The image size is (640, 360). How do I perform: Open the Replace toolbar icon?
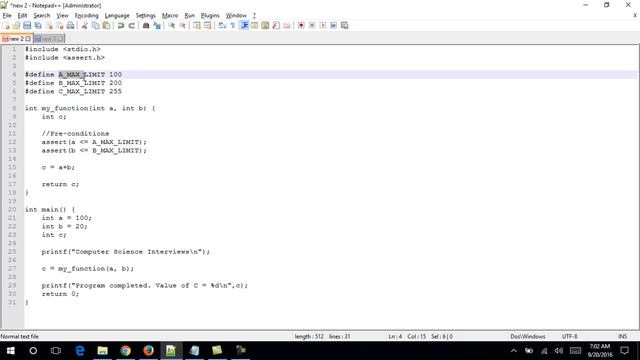pyautogui.click(x=157, y=25)
